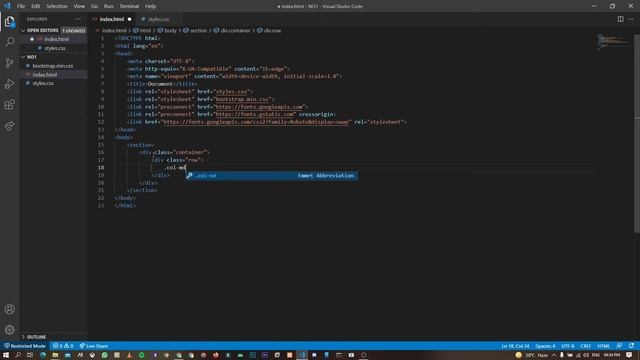The width and height of the screenshot is (640, 360).
Task: Open the View menu
Action: pyautogui.click(x=79, y=6)
